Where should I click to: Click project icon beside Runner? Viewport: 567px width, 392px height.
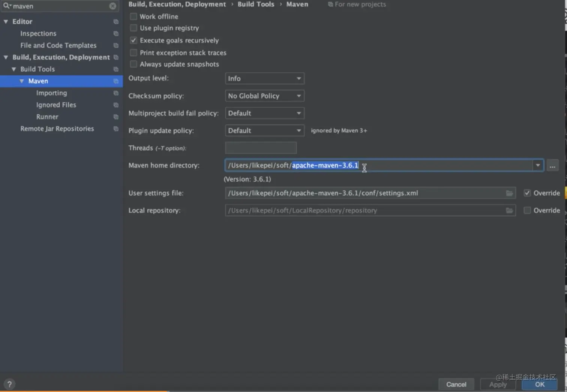pyautogui.click(x=116, y=117)
